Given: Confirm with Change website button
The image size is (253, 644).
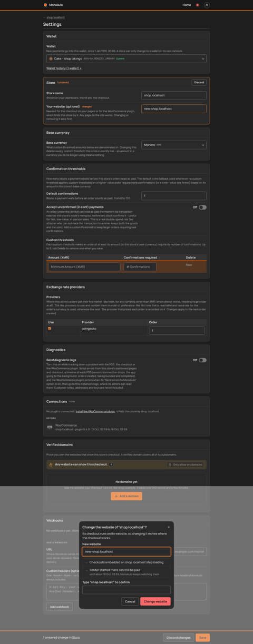Looking at the screenshot, I should tap(155, 601).
